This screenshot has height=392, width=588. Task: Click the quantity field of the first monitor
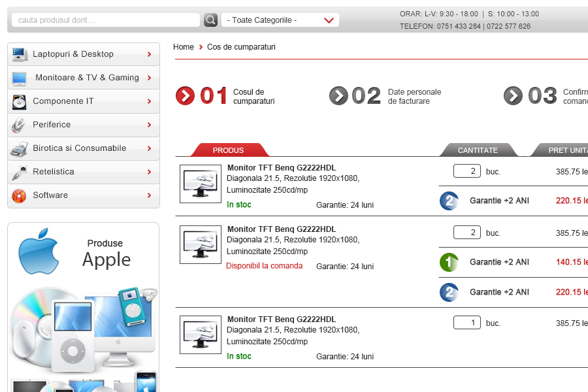tap(466, 171)
